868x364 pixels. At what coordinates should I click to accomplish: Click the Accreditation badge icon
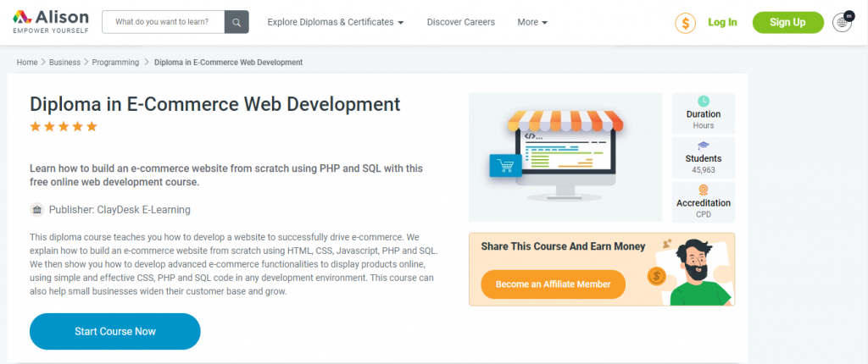(x=703, y=190)
